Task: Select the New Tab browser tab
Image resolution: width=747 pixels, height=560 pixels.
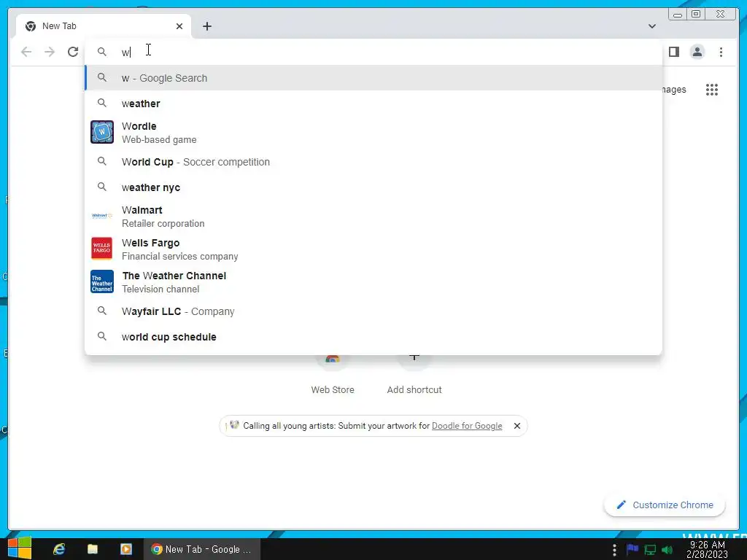Action: [x=104, y=26]
